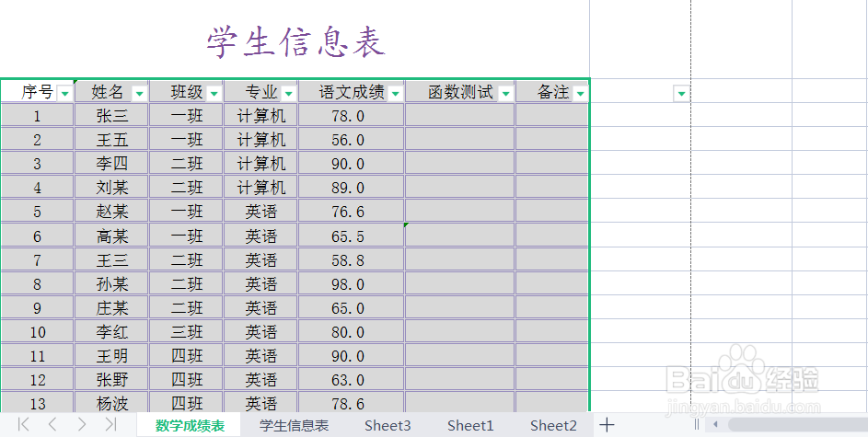Select score cell 56.0

pos(351,140)
